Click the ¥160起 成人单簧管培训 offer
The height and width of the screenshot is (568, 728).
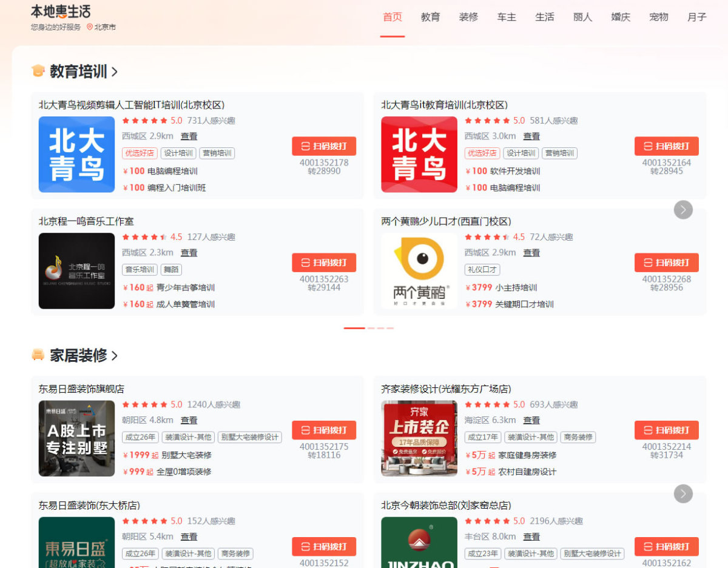tap(169, 304)
